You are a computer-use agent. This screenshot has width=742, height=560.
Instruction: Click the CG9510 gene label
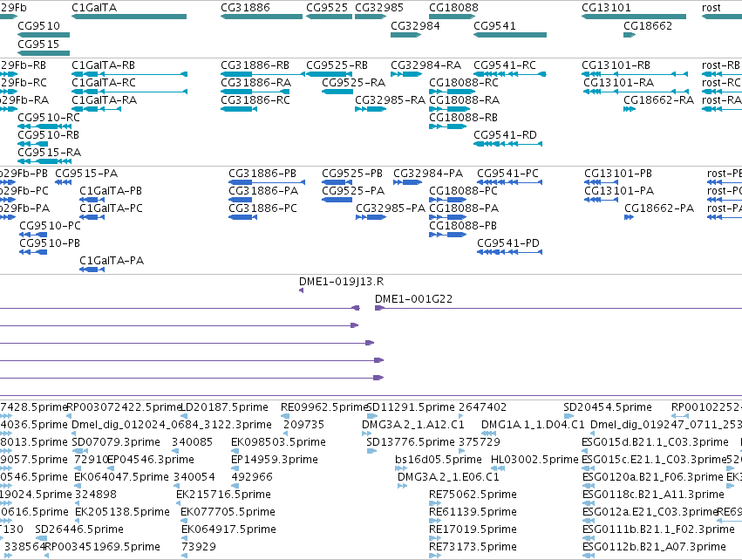click(39, 25)
